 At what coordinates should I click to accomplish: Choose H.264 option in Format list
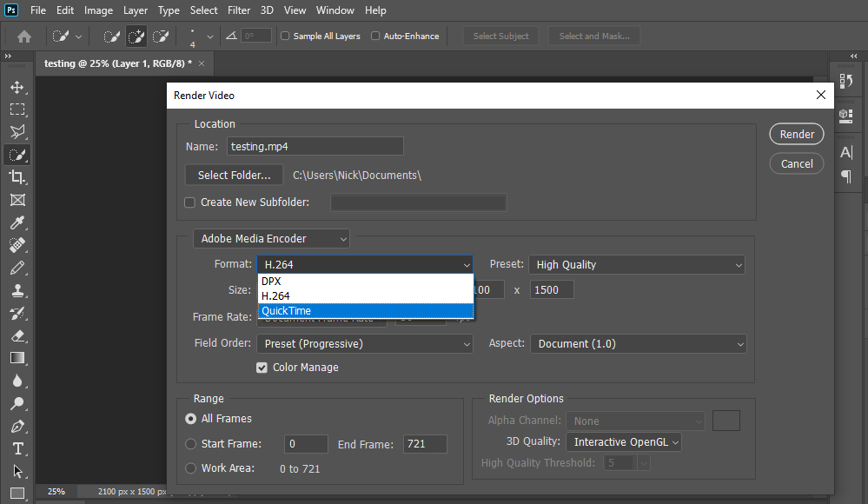coord(365,296)
